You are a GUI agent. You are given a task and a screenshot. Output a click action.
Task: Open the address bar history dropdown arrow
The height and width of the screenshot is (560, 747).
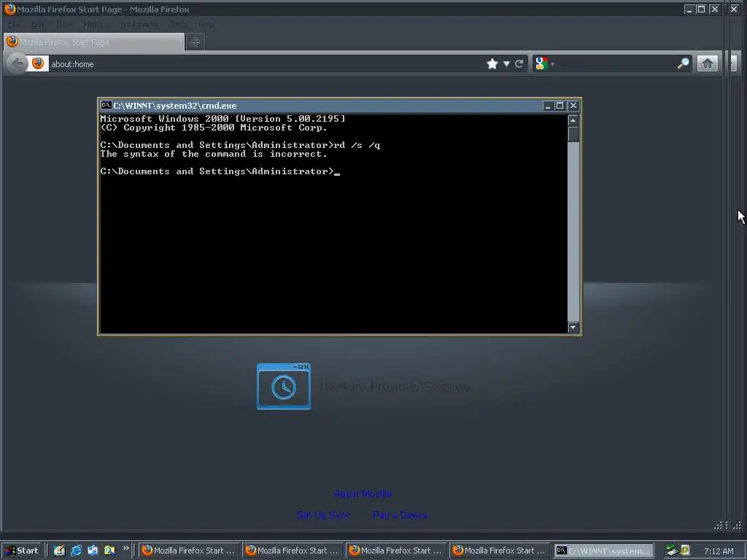(506, 64)
